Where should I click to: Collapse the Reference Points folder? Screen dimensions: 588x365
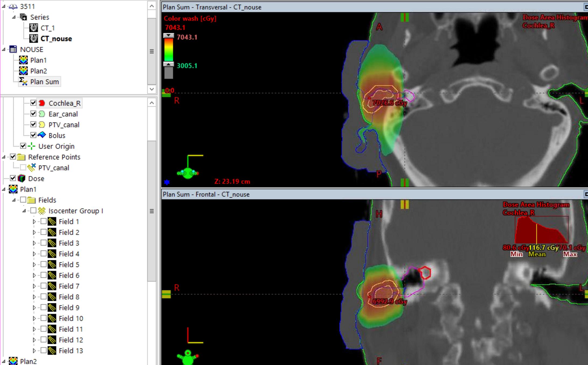point(4,157)
